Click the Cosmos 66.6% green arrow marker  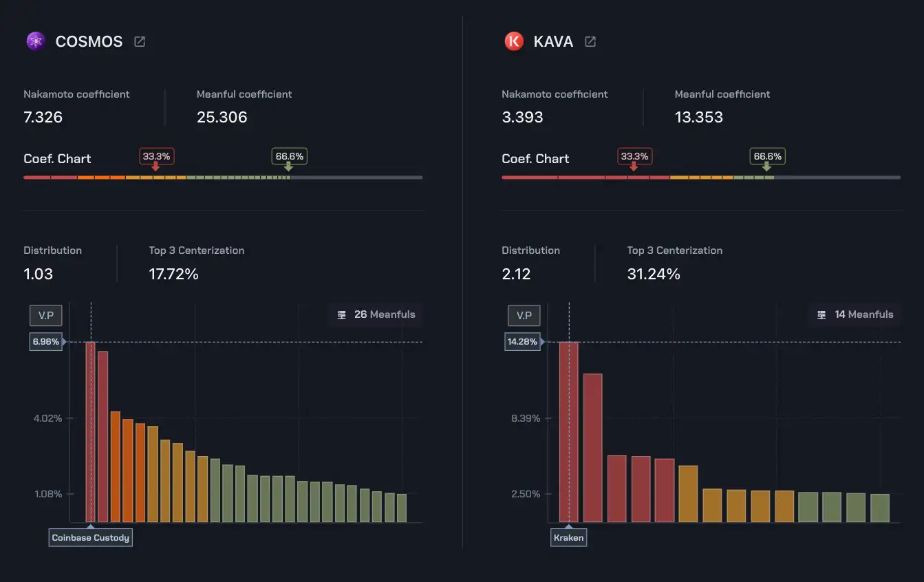pos(288,166)
